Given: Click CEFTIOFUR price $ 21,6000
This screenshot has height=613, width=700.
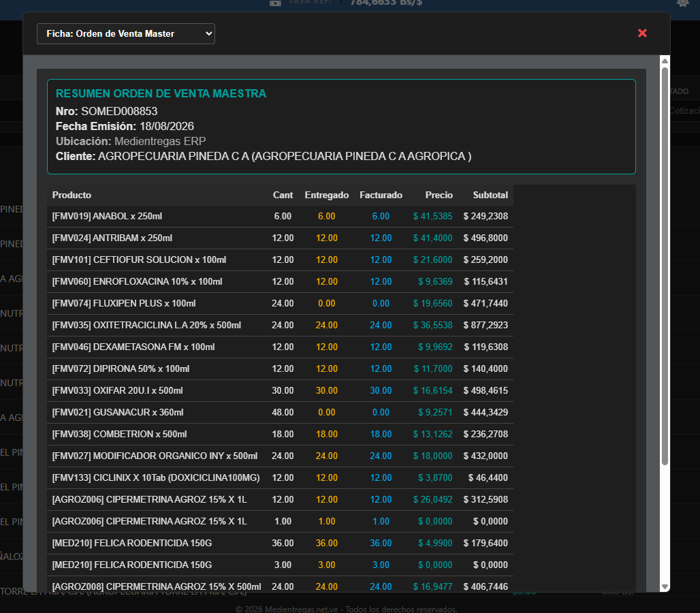Looking at the screenshot, I should 432,260.
